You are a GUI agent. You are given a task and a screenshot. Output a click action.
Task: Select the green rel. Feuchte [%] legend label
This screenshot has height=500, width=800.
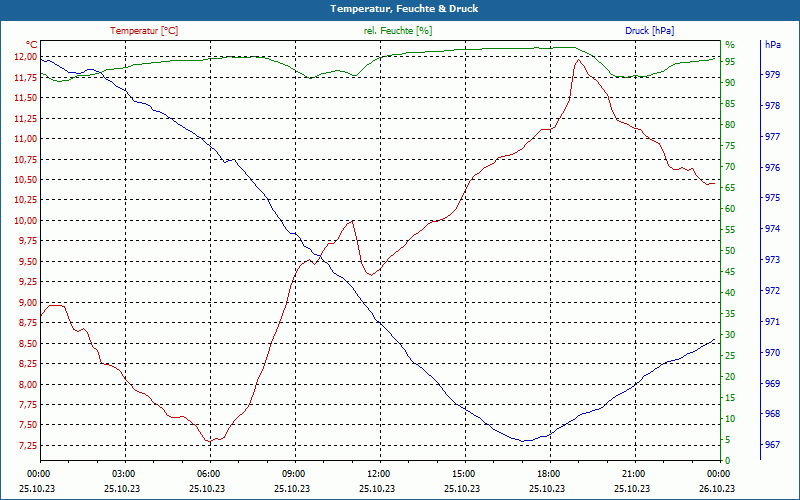pos(397,31)
